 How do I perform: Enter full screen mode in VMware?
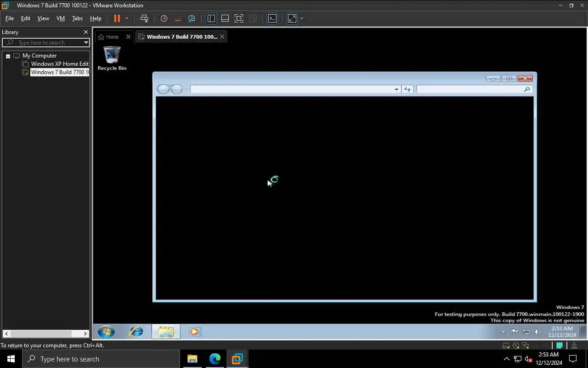(x=239, y=18)
